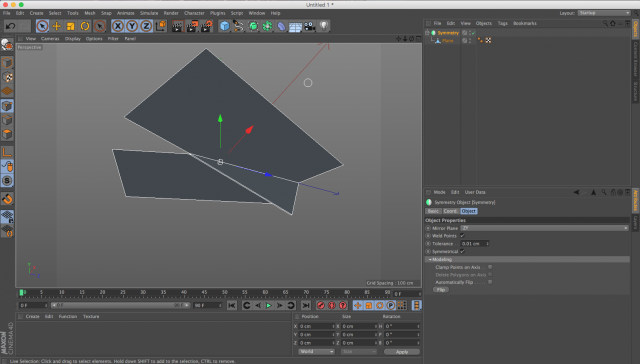Open the Simulate menu

149,13
